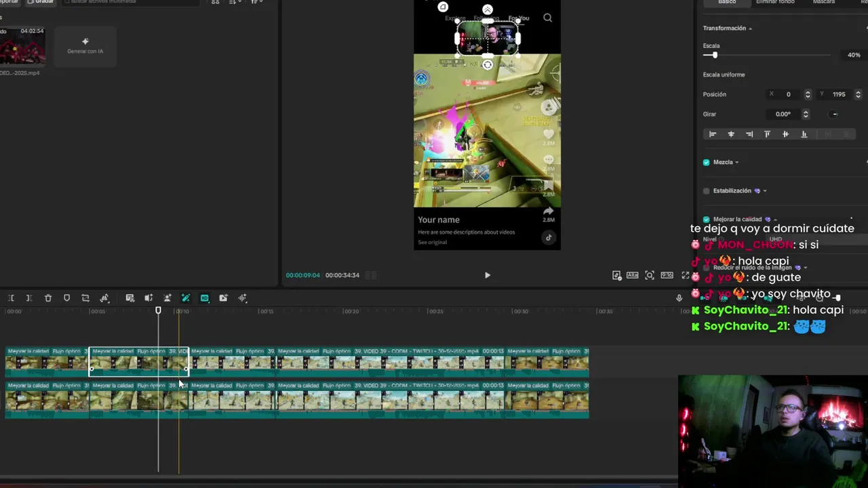Click the Girar 0.00° field
Image resolution: width=868 pixels, height=488 pixels.
pos(784,114)
